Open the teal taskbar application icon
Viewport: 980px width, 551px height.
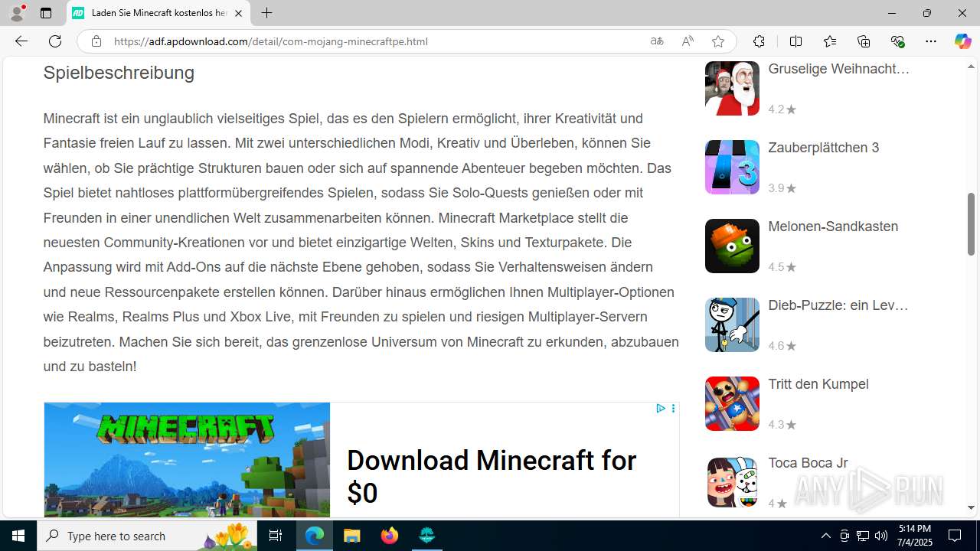426,536
